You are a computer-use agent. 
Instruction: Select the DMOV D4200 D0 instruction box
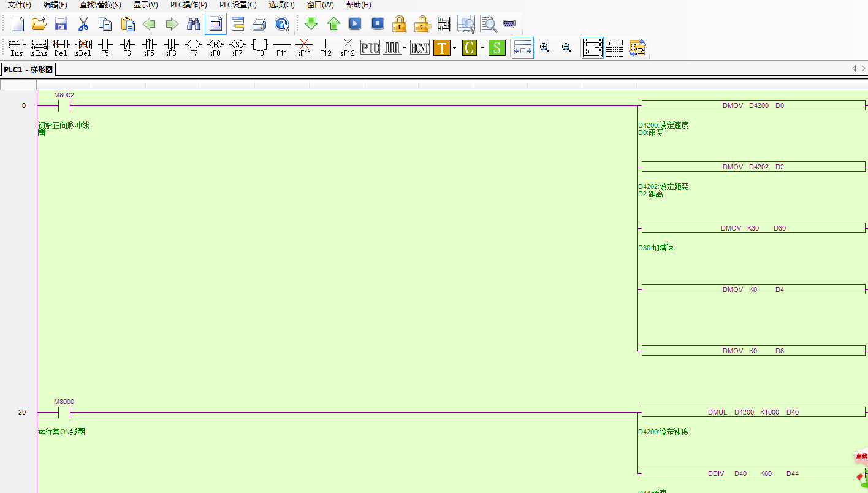[753, 105]
